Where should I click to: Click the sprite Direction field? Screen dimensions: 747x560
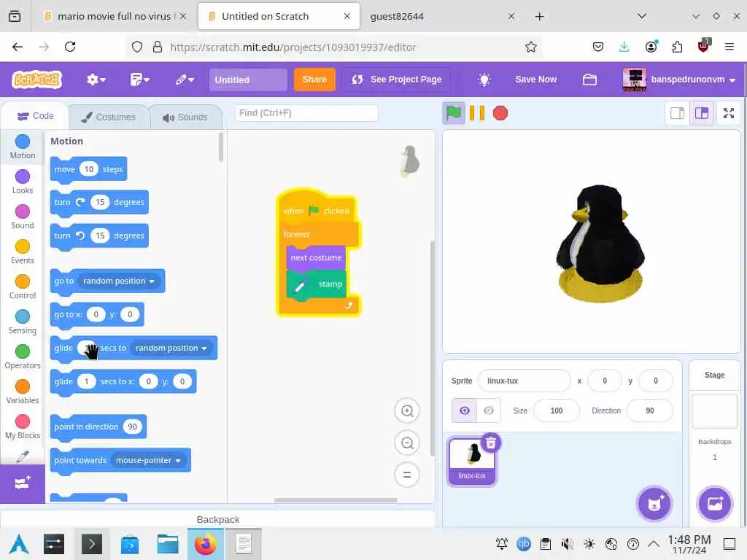650,411
